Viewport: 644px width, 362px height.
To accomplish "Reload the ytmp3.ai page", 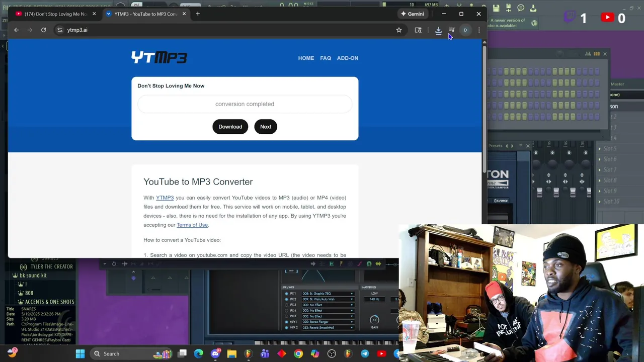I will [x=43, y=30].
